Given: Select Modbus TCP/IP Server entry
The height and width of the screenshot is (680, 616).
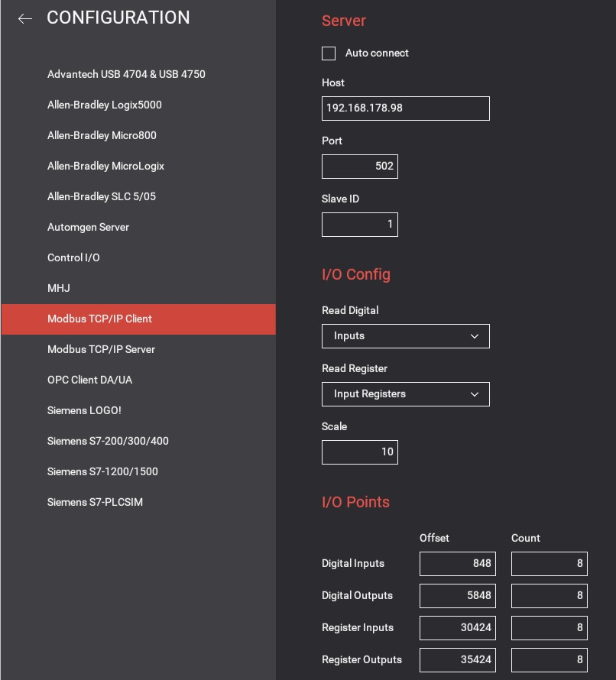Looking at the screenshot, I should pos(101,349).
